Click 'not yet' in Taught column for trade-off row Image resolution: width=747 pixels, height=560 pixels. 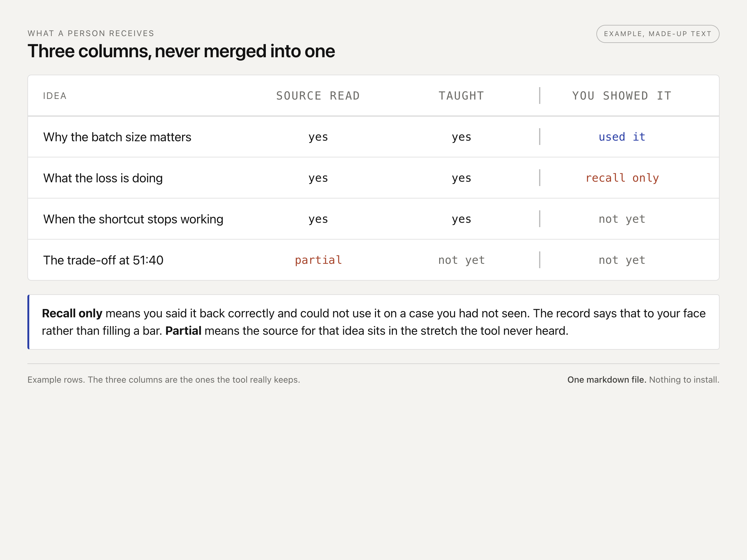461,260
